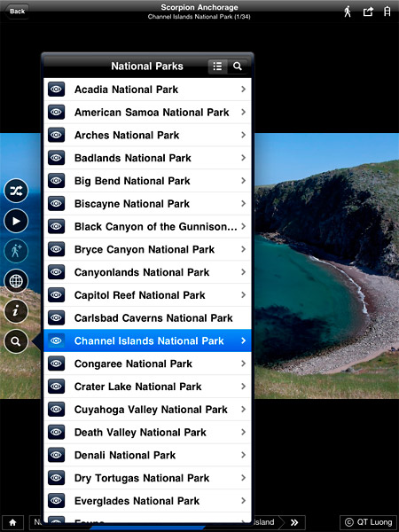Toggle eye icon for Cuyahoga Valley National Park
This screenshot has width=399, height=532.
57,409
